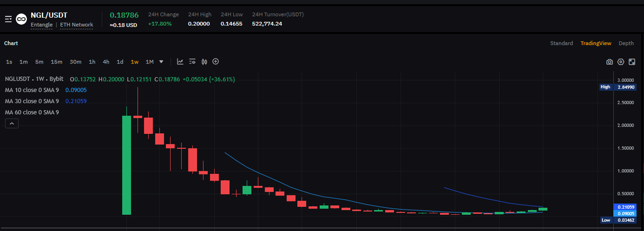Collapse the indicator legend chevron button
Viewport: 644px width, 231px height.
tap(12, 124)
